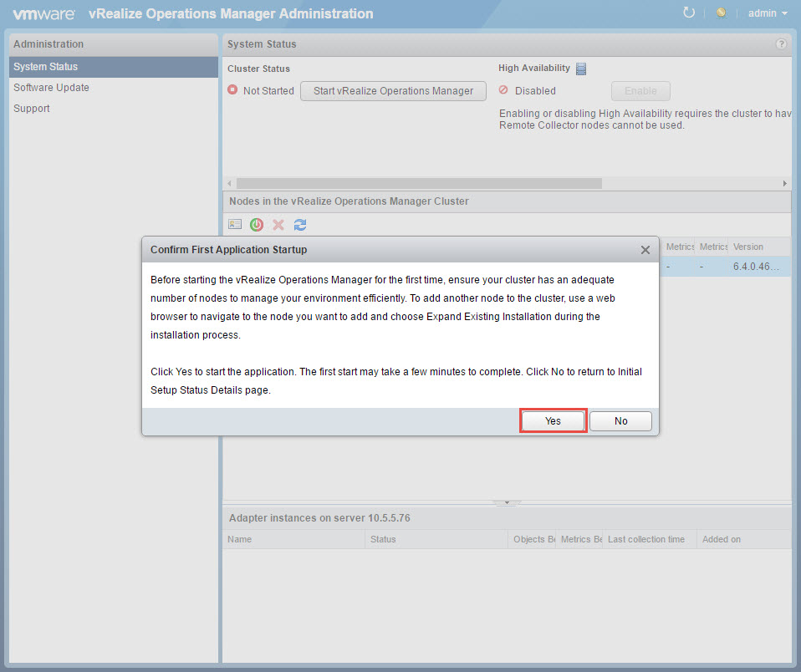Image resolution: width=801 pixels, height=672 pixels.
Task: Click the yellow status icon beside admin
Action: (x=721, y=13)
